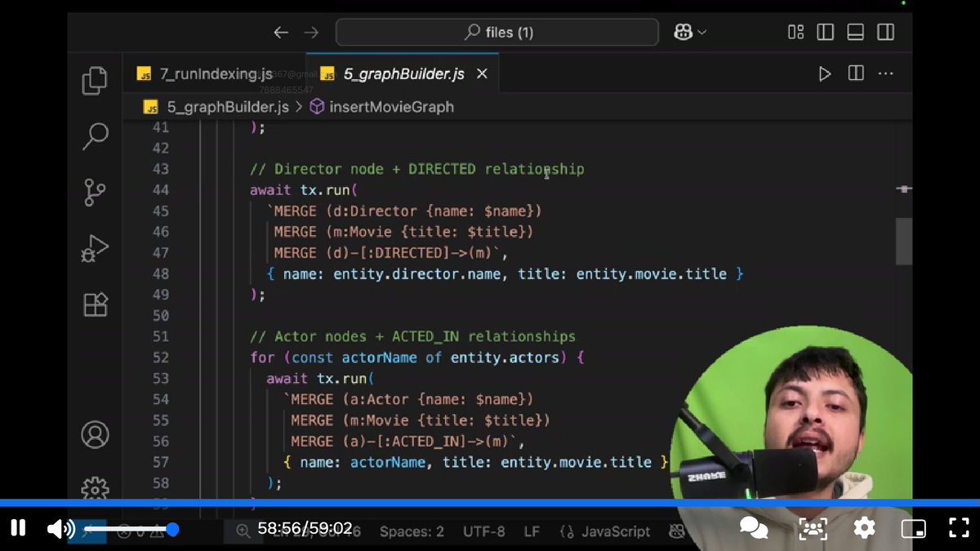Click the zoom magnifier in status bar

click(x=243, y=531)
